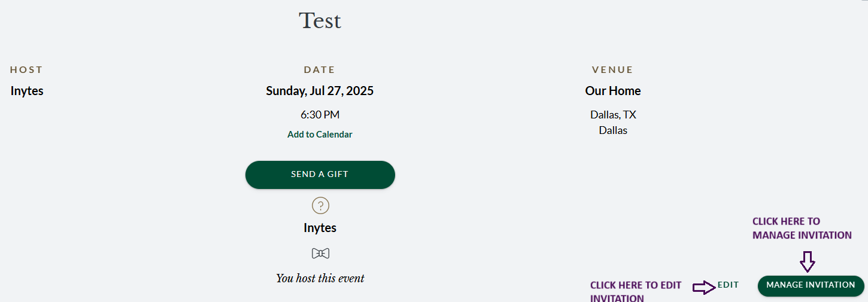
Task: Click the Test event title
Action: coord(320,21)
